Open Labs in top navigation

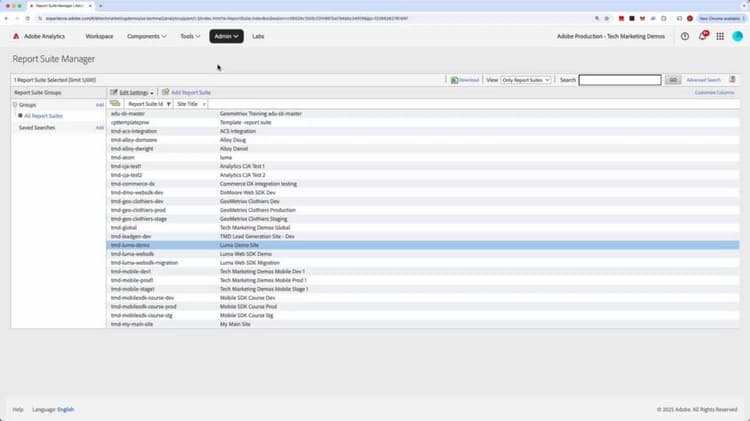coord(258,36)
